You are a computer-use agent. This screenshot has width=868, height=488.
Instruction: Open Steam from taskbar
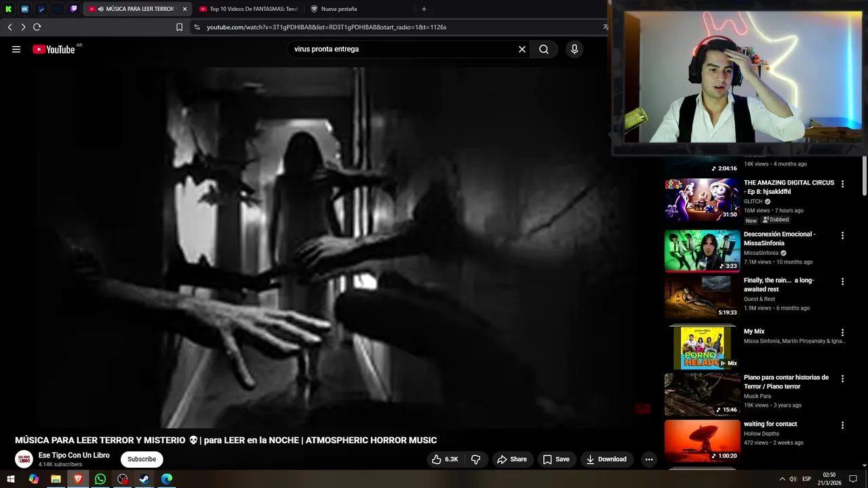click(x=144, y=479)
